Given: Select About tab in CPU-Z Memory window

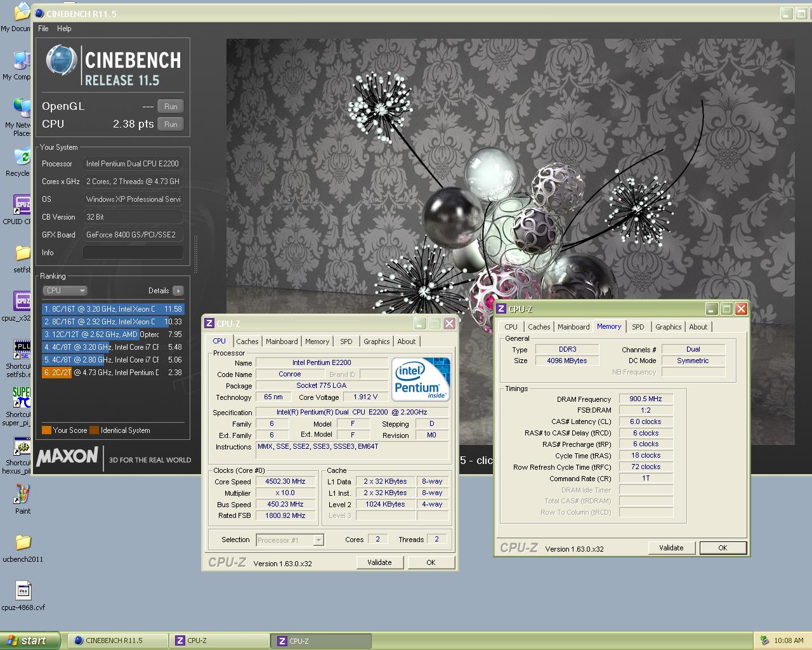Looking at the screenshot, I should (698, 327).
